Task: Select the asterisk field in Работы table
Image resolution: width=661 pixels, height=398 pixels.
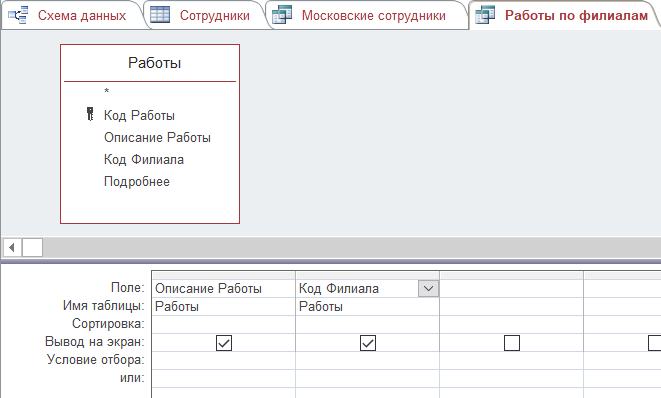Action: tap(107, 91)
